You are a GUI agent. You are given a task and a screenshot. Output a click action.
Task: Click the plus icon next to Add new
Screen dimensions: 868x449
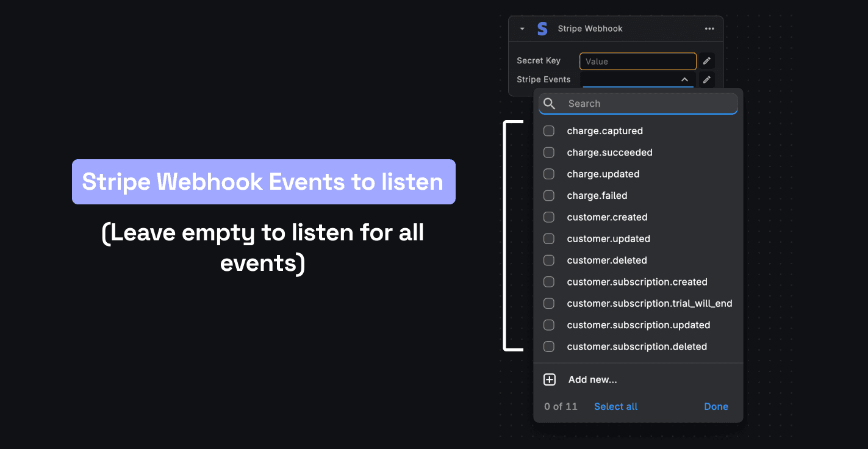tap(549, 379)
